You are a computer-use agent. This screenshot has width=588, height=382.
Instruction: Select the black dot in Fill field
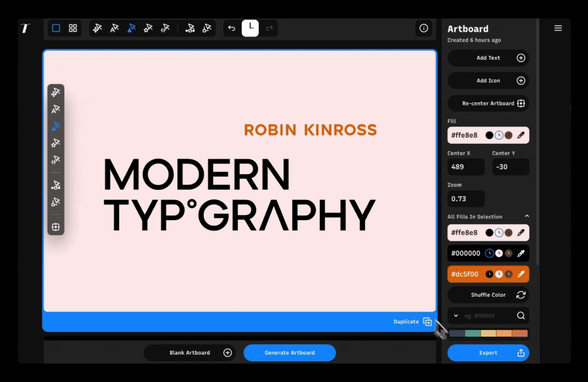click(489, 135)
